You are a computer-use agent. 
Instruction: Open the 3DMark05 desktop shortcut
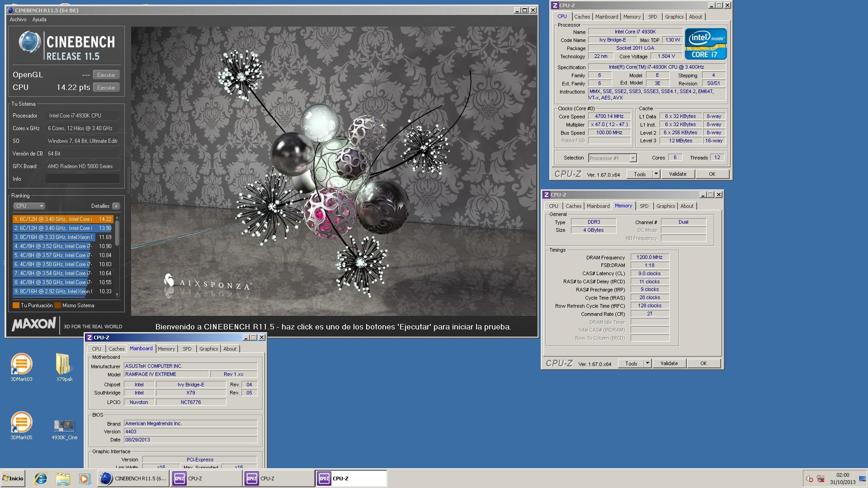(x=21, y=426)
